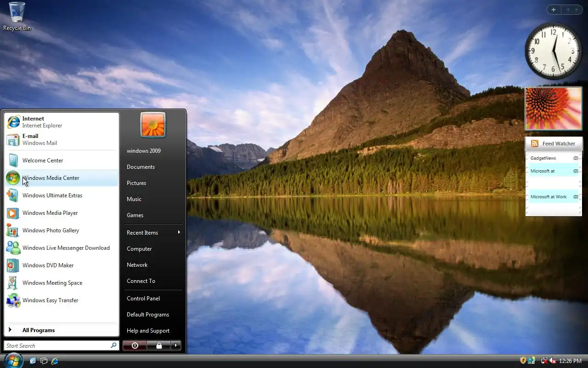
Task: Click the search magnifier icon
Action: [113, 345]
